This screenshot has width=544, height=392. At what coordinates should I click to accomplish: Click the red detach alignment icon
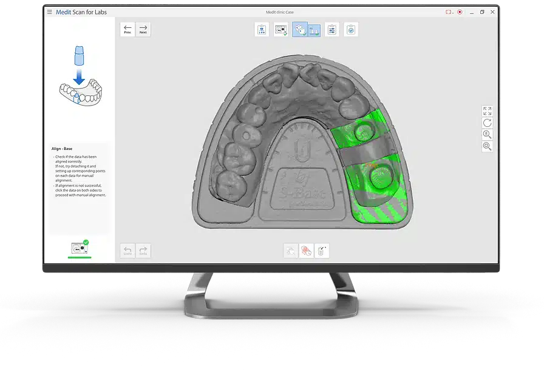306,251
